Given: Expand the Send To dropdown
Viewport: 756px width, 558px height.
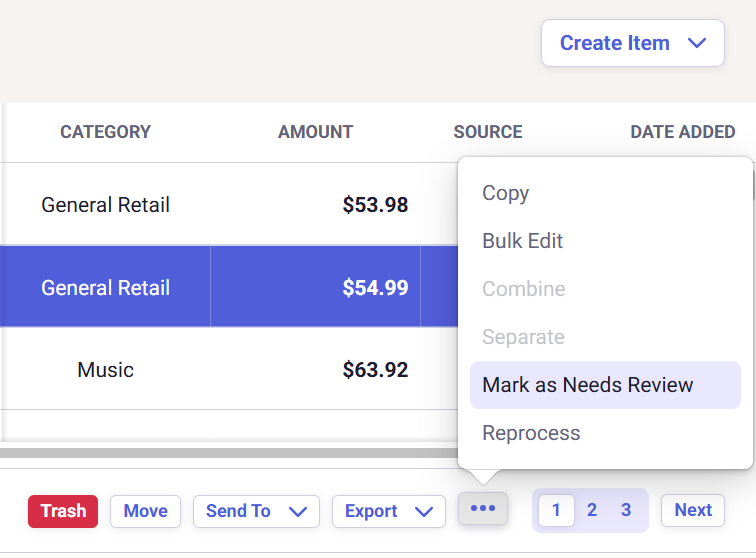Looking at the screenshot, I should click(x=256, y=511).
